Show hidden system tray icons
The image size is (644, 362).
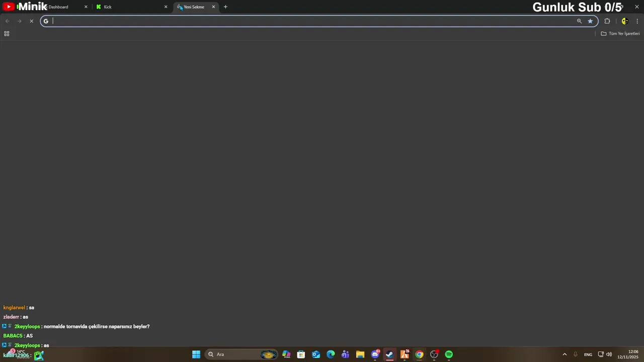click(565, 354)
